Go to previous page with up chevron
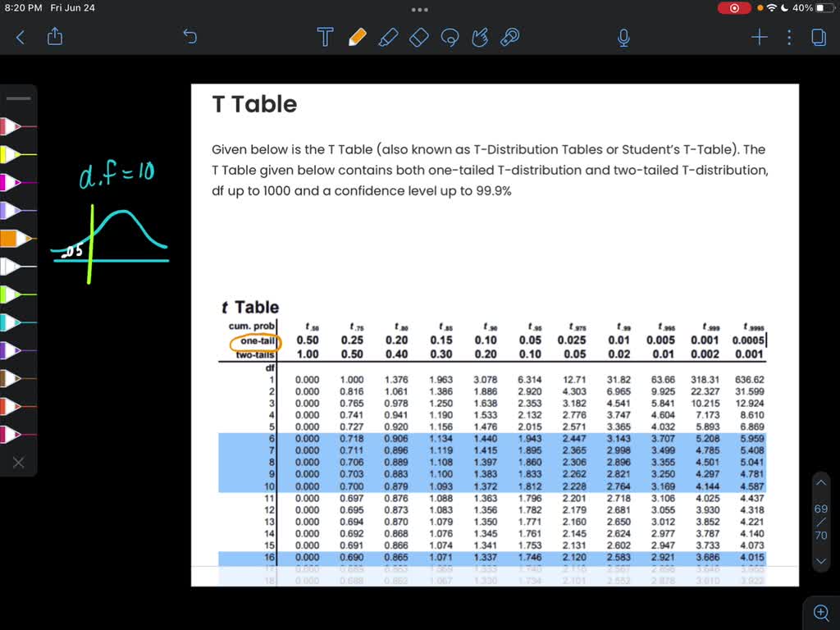The image size is (840, 630). tap(821, 482)
